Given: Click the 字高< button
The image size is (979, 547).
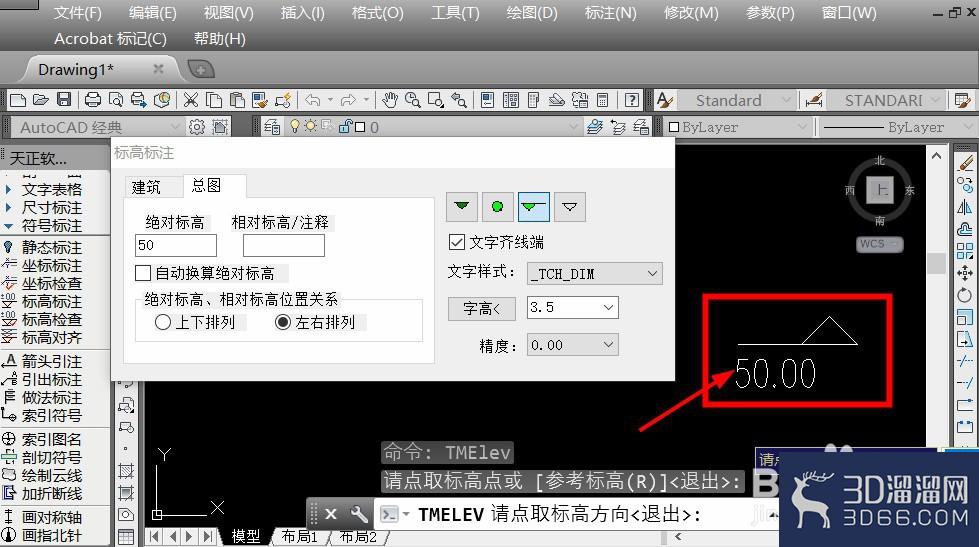Looking at the screenshot, I should (x=481, y=308).
